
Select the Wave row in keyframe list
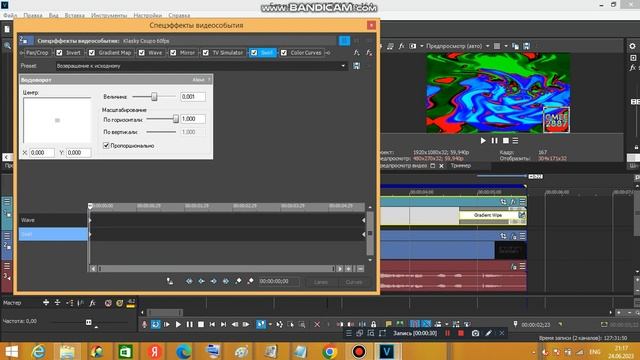[53, 220]
